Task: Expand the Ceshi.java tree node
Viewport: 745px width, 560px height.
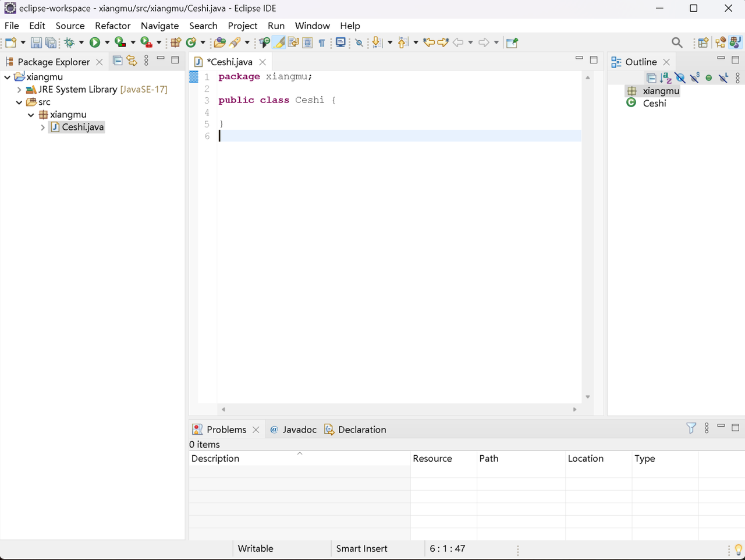Action: [42, 127]
